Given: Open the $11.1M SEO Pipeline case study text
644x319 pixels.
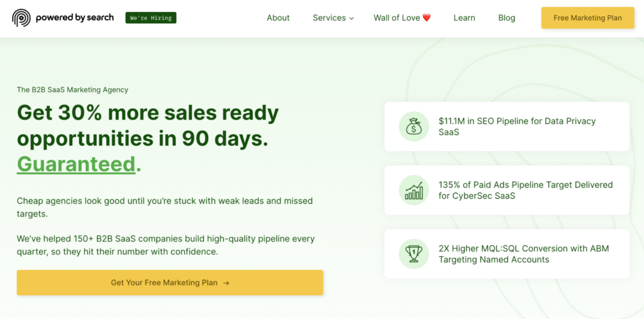Looking at the screenshot, I should click(516, 126).
